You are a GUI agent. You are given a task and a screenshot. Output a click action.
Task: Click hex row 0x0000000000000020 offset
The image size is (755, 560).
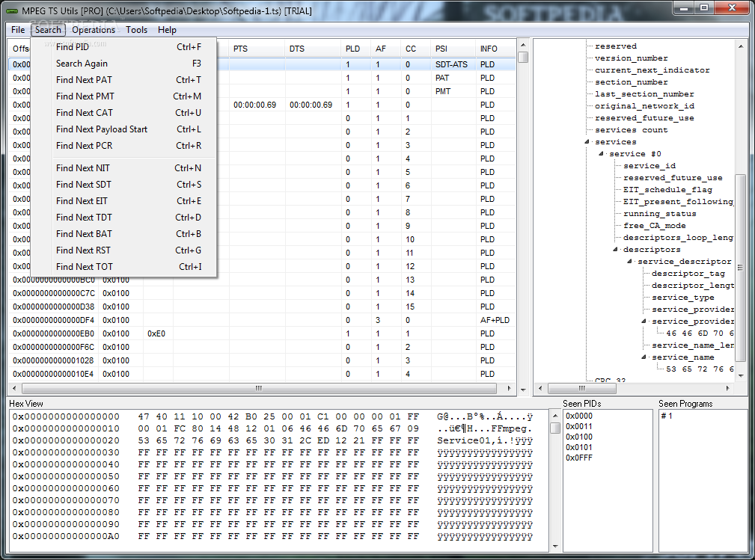point(66,440)
